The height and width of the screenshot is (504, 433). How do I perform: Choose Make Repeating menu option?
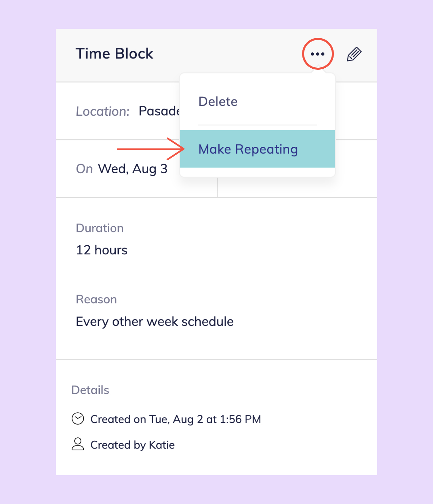[257, 149]
